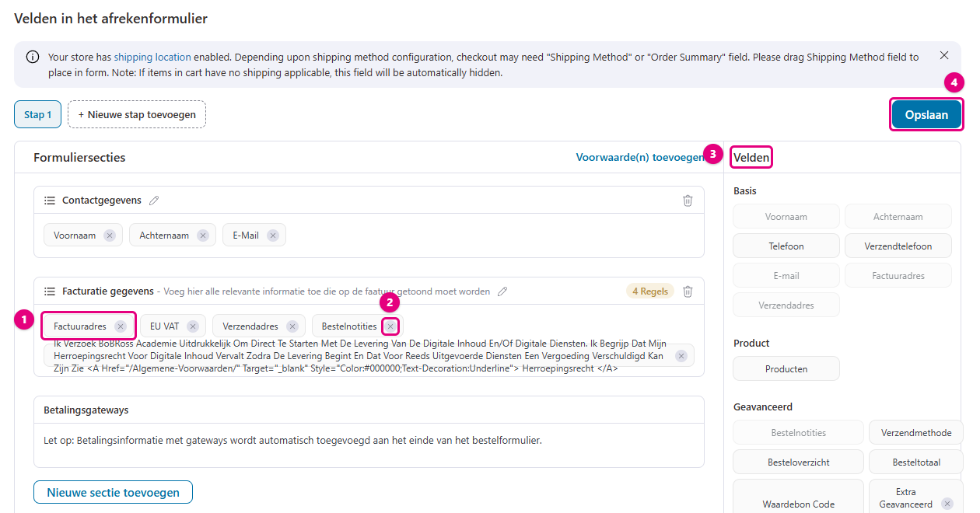Pick the Verzendmethode field
Screen dimensions: 980x513
[x=916, y=432]
